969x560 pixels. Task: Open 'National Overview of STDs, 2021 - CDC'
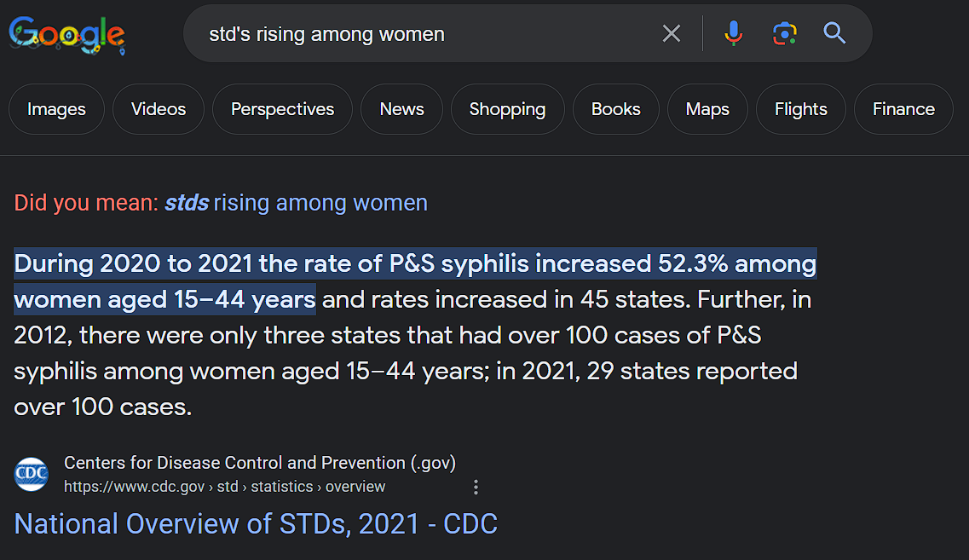tap(256, 524)
